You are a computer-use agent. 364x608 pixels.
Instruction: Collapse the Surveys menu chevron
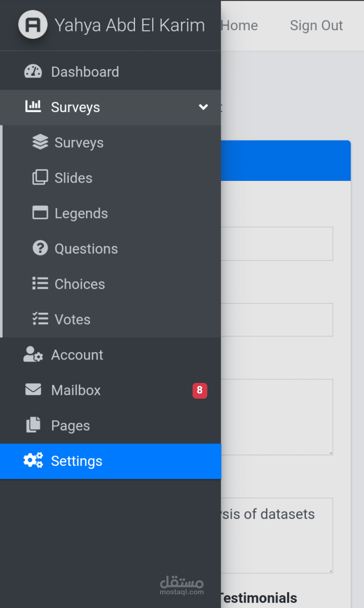[203, 107]
